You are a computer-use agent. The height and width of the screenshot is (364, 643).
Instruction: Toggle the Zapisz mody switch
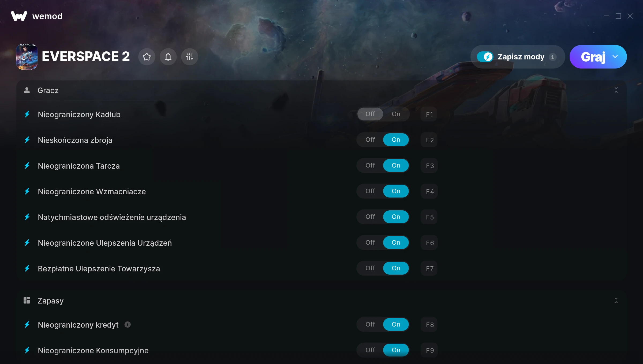(x=485, y=57)
